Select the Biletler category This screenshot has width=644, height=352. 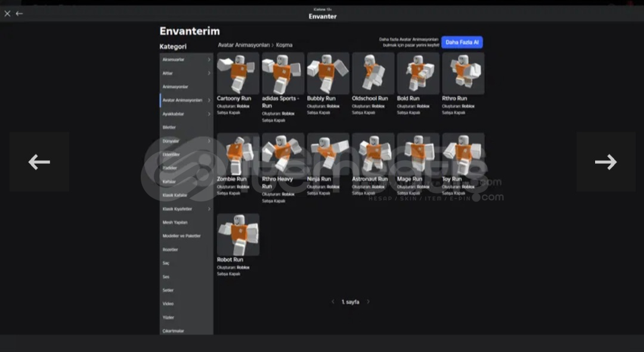187,127
